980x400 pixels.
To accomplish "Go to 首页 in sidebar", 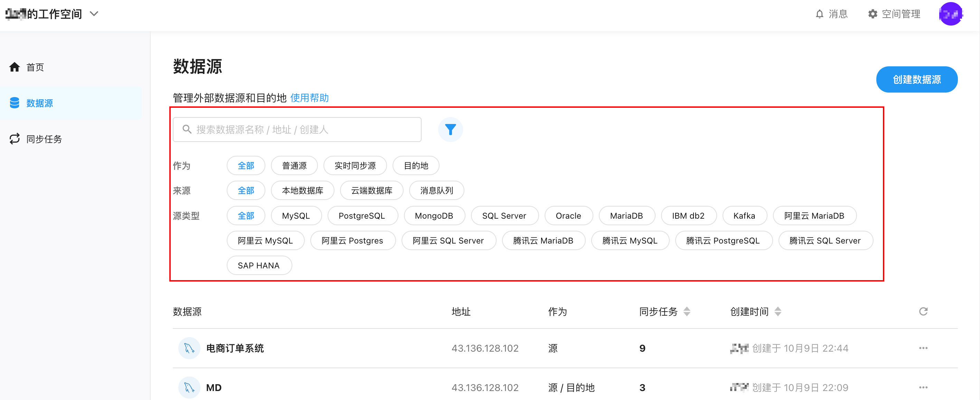I will pos(35,67).
